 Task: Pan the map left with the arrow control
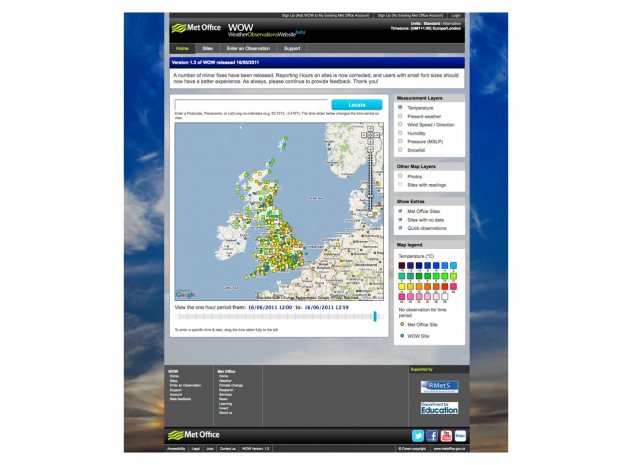click(364, 135)
